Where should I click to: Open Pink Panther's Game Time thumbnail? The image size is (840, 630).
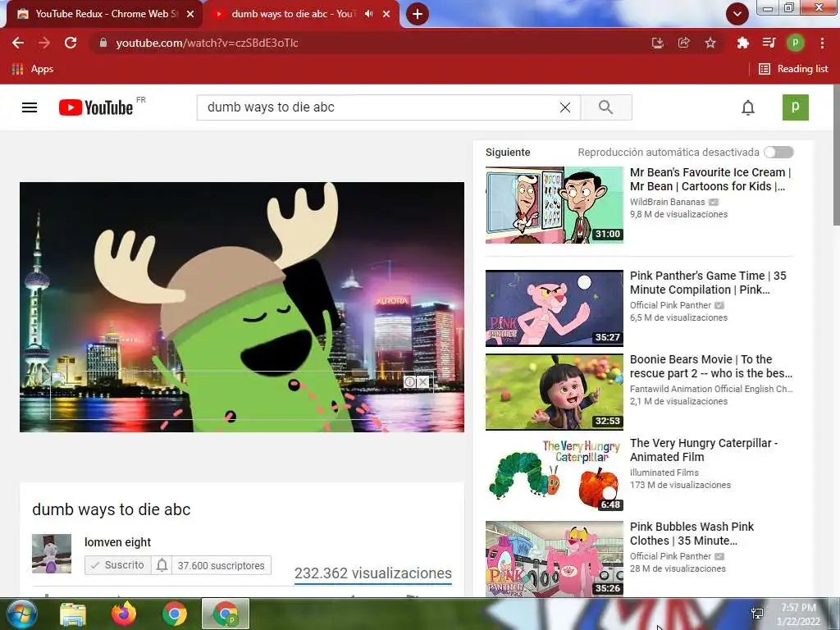click(x=555, y=308)
